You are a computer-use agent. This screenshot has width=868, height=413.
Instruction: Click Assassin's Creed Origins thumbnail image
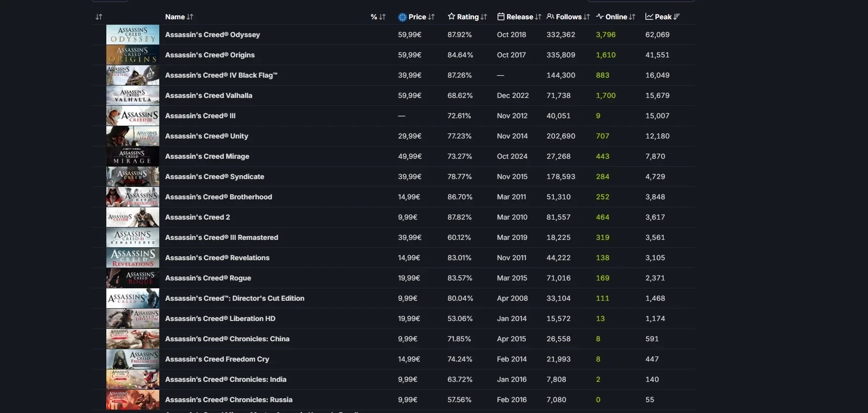133,55
